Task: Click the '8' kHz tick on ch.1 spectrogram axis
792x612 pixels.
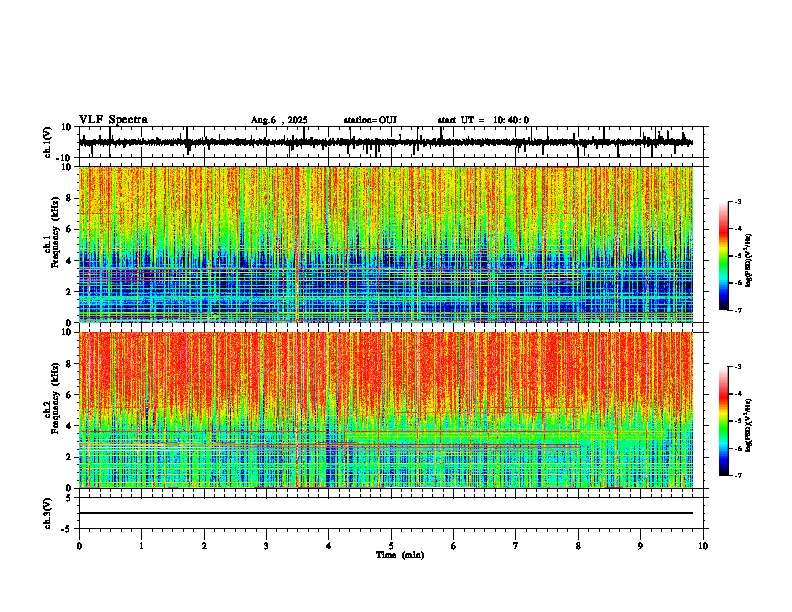Action: tap(70, 198)
